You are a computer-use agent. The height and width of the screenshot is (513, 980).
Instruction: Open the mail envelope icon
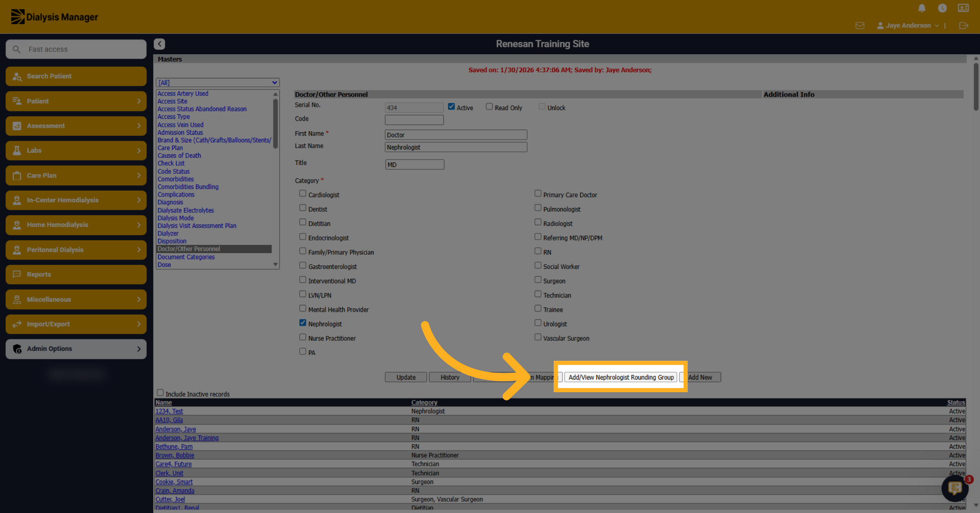(860, 26)
